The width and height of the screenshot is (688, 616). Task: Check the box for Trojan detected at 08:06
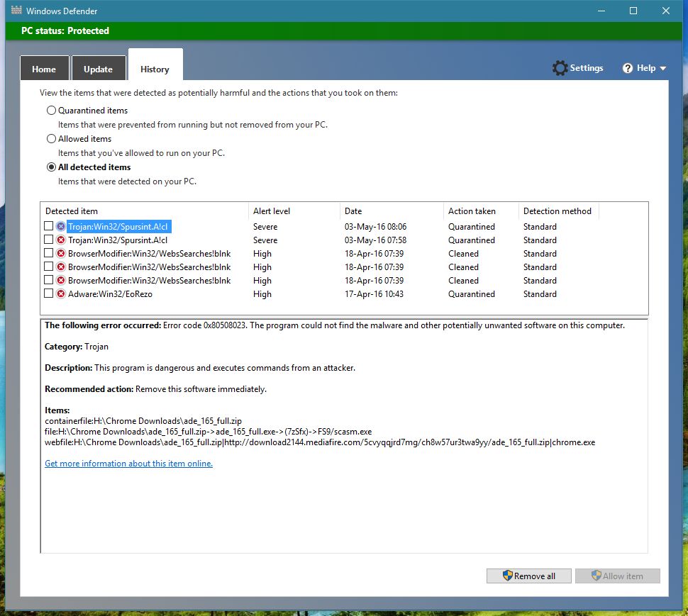49,226
